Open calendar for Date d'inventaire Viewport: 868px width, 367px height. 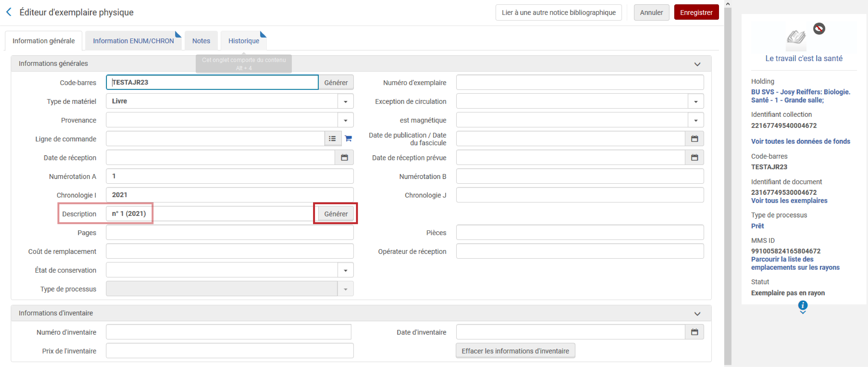694,332
